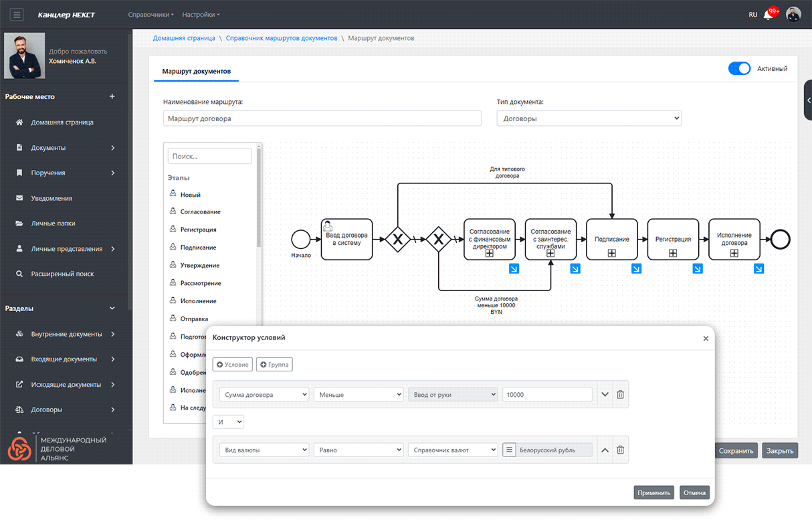Toggle the Активный switch

(x=739, y=68)
